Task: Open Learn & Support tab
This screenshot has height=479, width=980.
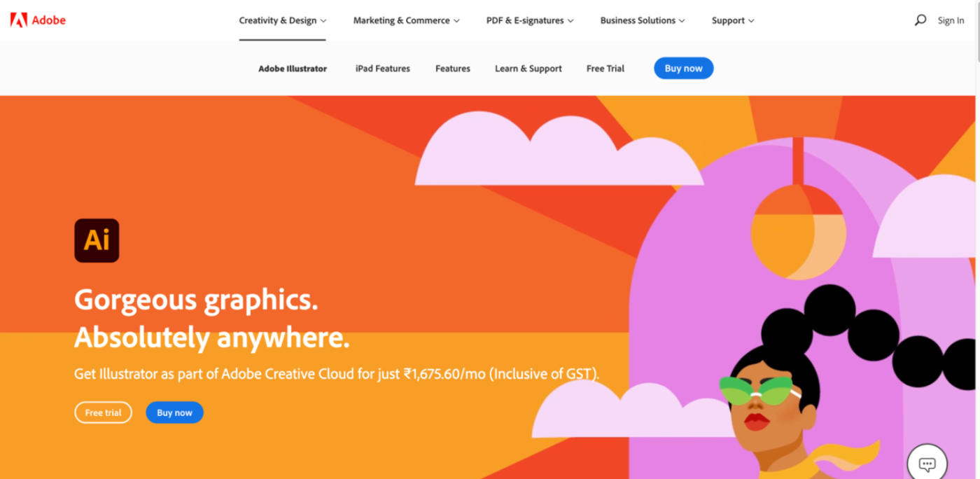Action: (528, 69)
